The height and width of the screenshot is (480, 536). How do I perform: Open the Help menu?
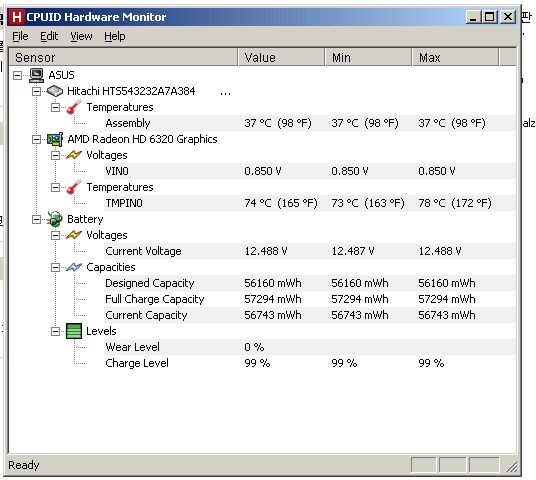pos(115,36)
